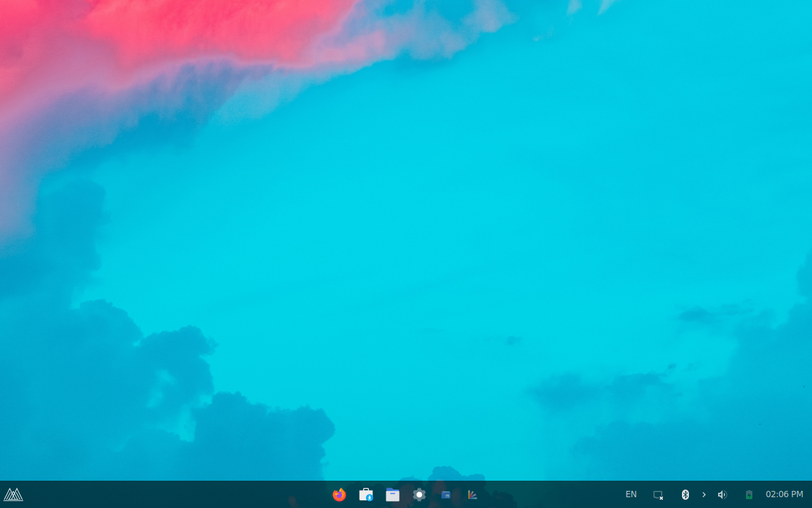Toggle the Bluetooth tray icon
The width and height of the screenshot is (812, 508).
pos(685,495)
